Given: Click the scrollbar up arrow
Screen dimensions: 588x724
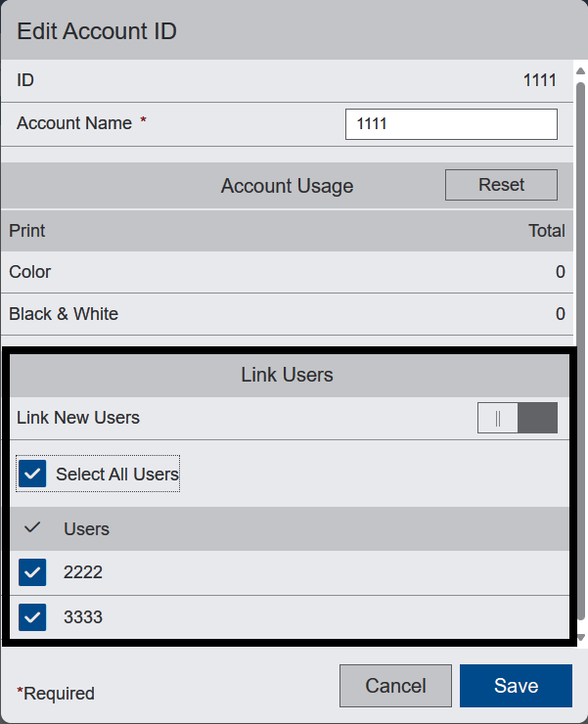Looking at the screenshot, I should point(580,70).
